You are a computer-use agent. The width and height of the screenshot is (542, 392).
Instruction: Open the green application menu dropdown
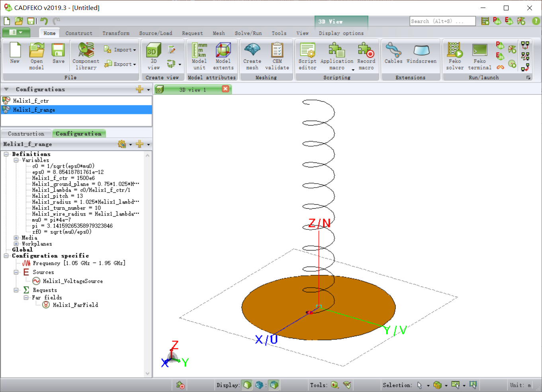[x=16, y=32]
